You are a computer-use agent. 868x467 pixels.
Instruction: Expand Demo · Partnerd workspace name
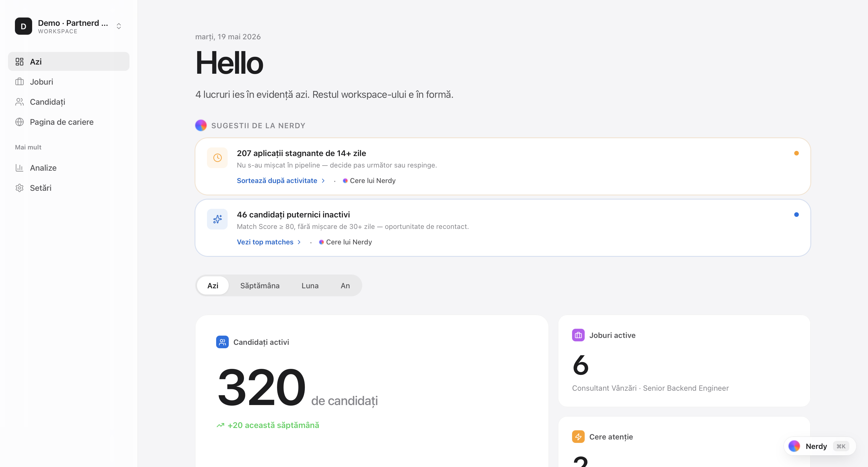(73, 23)
